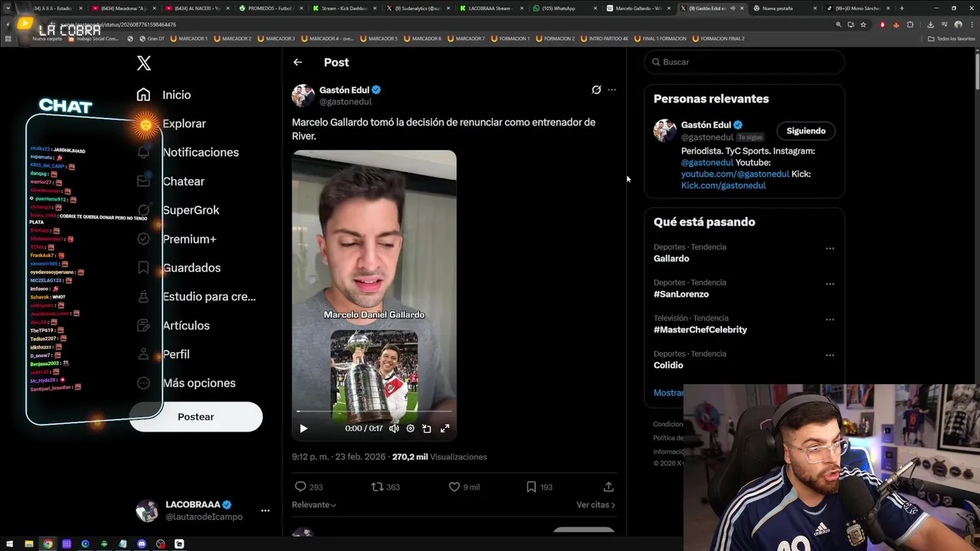Open video settings gear icon
Viewport: 980px width, 551px height.
[x=410, y=429]
